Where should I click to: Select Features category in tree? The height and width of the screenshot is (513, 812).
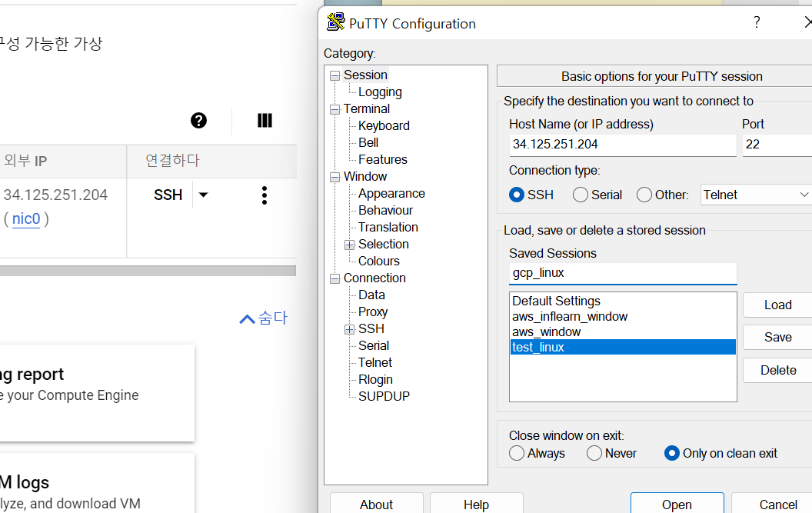383,160
